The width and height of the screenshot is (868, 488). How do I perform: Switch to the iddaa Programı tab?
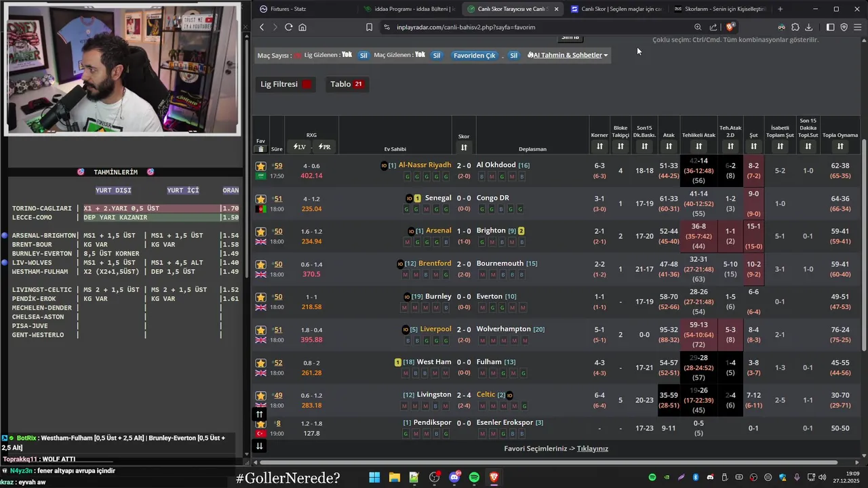pos(410,9)
